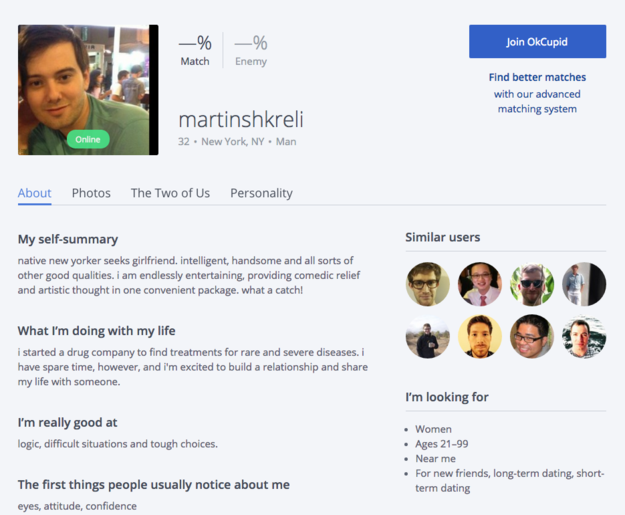Click the Join OkCupid button
625x515 pixels.
pyautogui.click(x=537, y=41)
